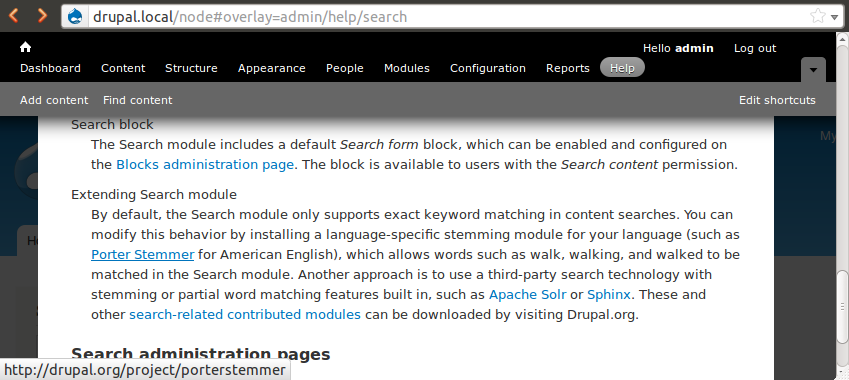Open the Edit shortcuts link
849x380 pixels.
point(777,100)
